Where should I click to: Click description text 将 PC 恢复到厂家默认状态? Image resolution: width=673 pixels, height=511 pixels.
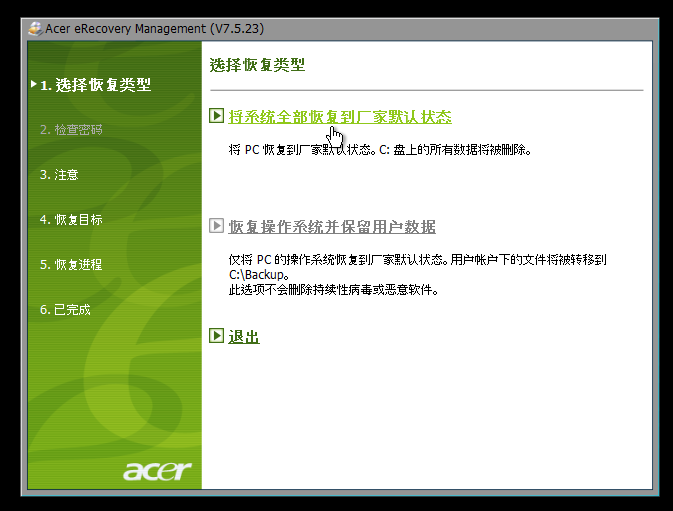[x=380, y=150]
